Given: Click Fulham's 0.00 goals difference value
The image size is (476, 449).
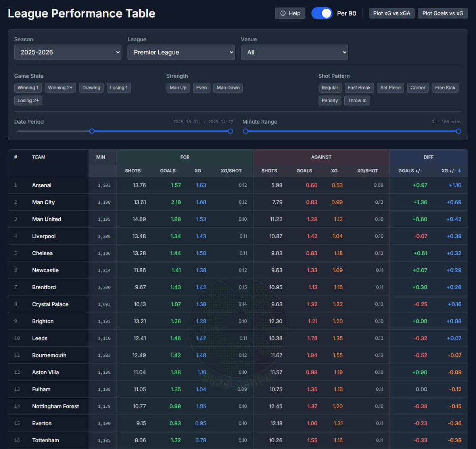Looking at the screenshot, I should (x=421, y=390).
